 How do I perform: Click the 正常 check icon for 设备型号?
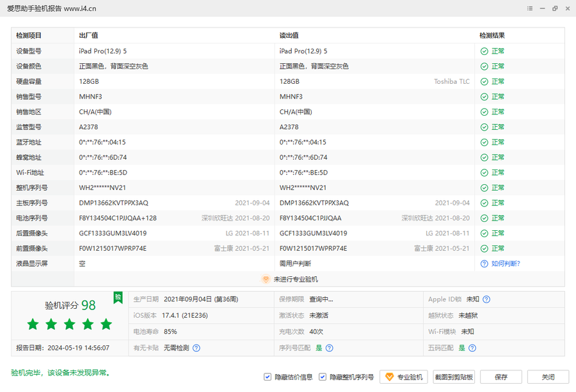click(484, 51)
